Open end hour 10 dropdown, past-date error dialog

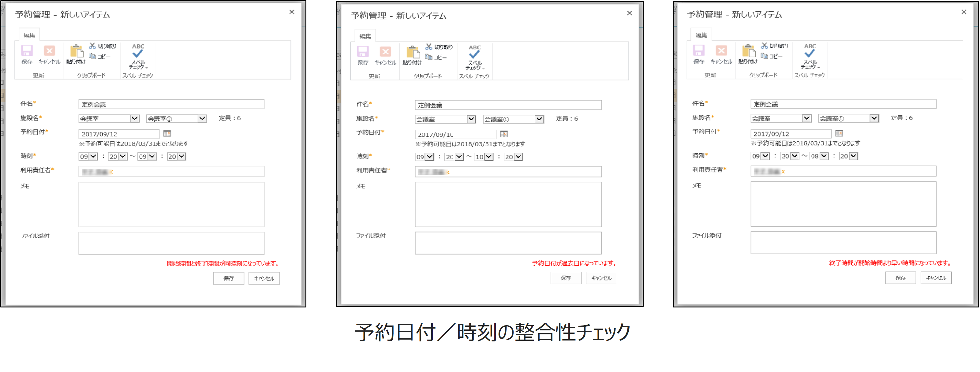(484, 157)
